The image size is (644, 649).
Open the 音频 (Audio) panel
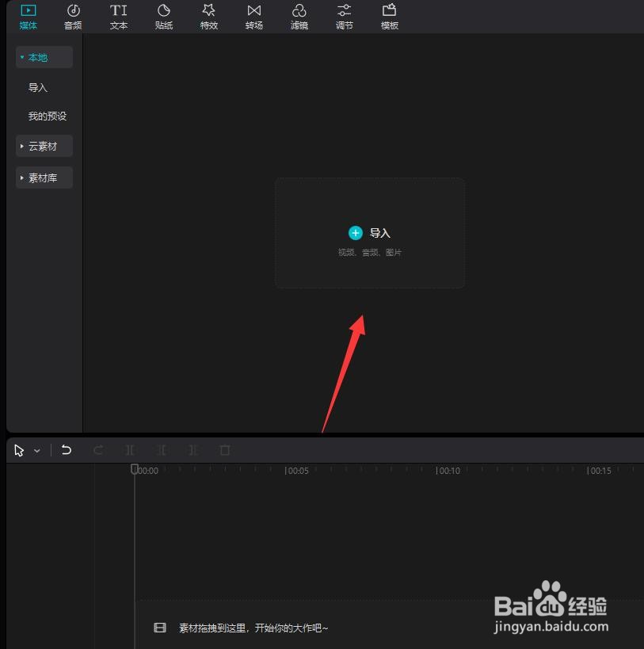tap(72, 16)
